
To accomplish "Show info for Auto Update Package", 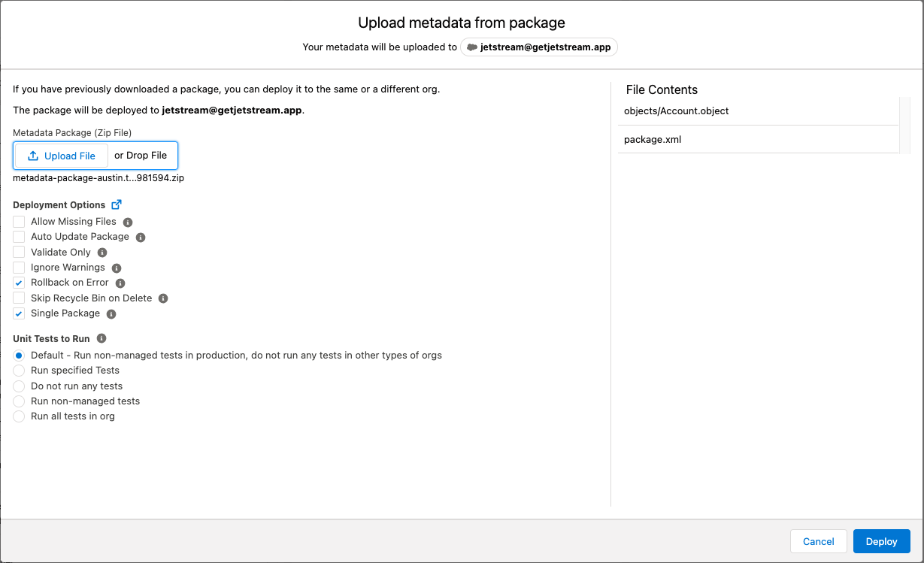I will point(141,237).
